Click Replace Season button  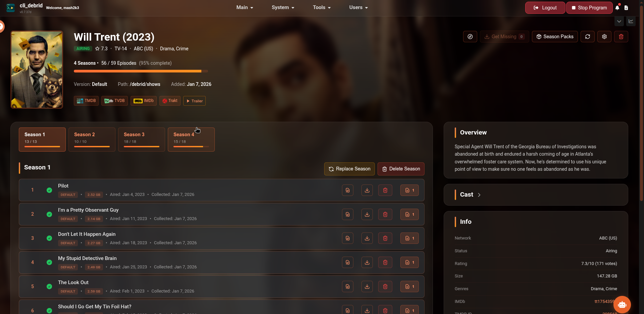349,169
